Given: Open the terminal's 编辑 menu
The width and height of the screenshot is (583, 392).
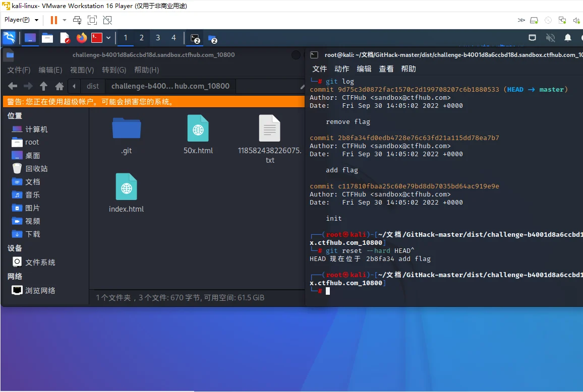Looking at the screenshot, I should click(x=364, y=69).
